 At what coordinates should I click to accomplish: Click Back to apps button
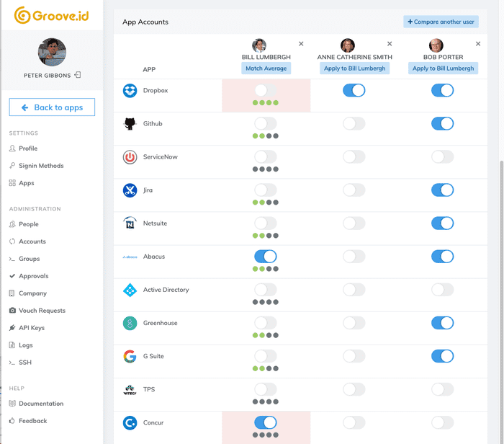[52, 107]
